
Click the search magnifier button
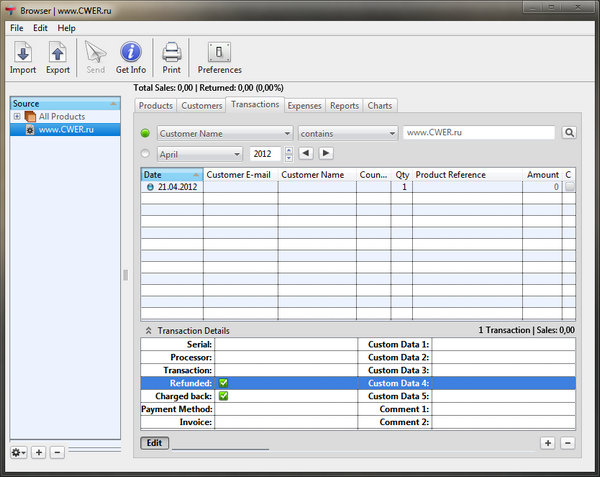click(x=569, y=133)
